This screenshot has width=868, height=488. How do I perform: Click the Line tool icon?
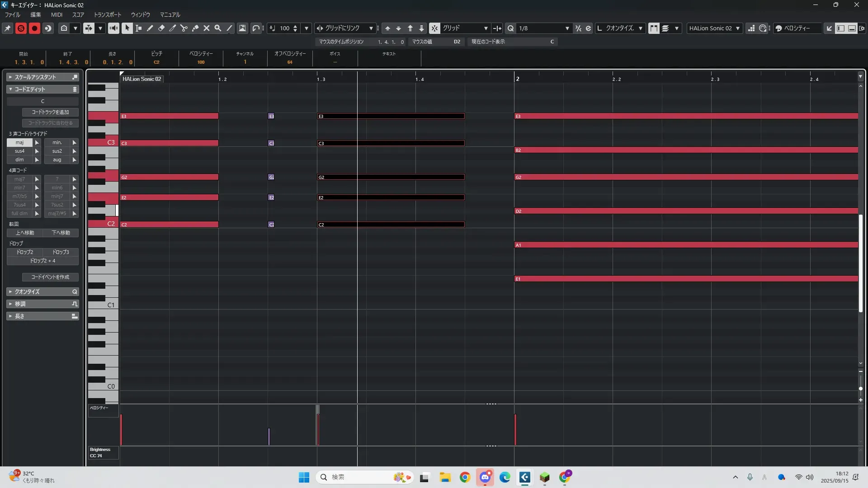click(x=229, y=28)
